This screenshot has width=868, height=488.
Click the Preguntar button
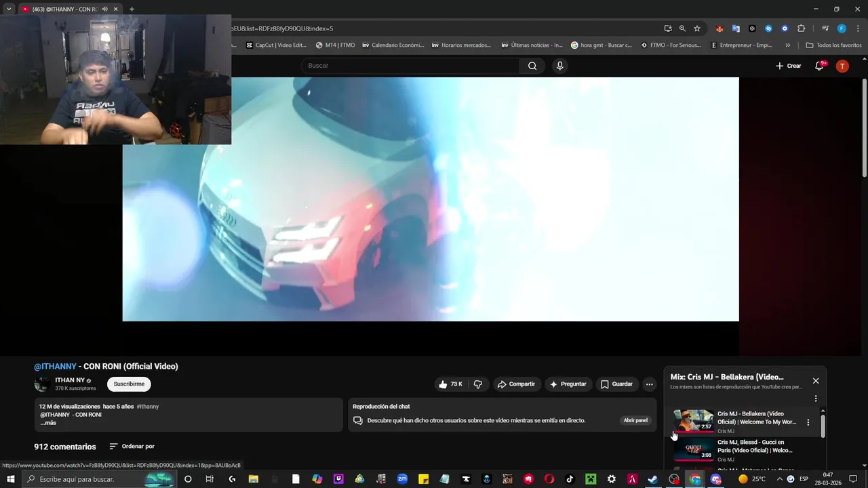pyautogui.click(x=568, y=384)
